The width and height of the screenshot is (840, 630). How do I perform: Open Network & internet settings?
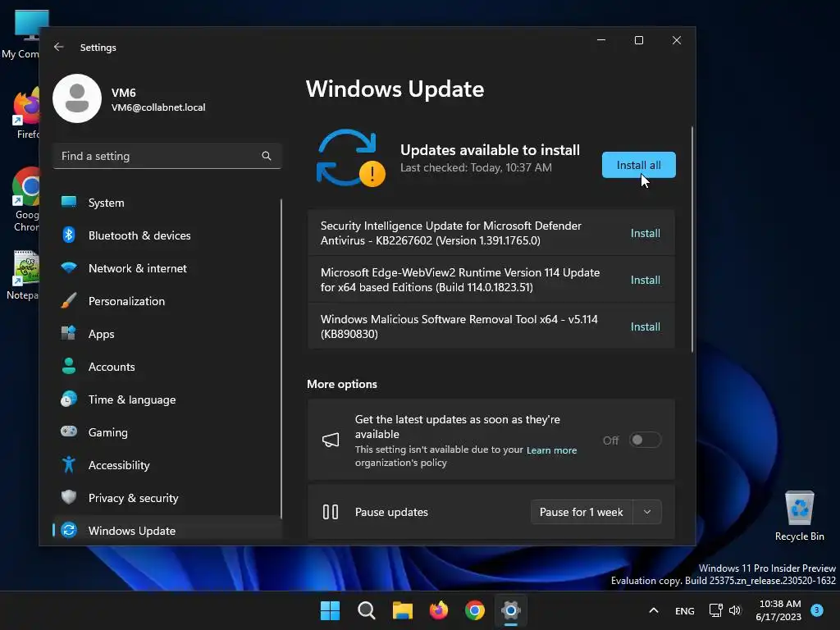(x=167, y=268)
